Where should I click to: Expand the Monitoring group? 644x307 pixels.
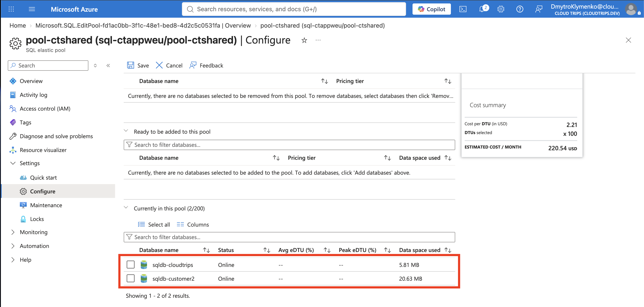pos(13,232)
